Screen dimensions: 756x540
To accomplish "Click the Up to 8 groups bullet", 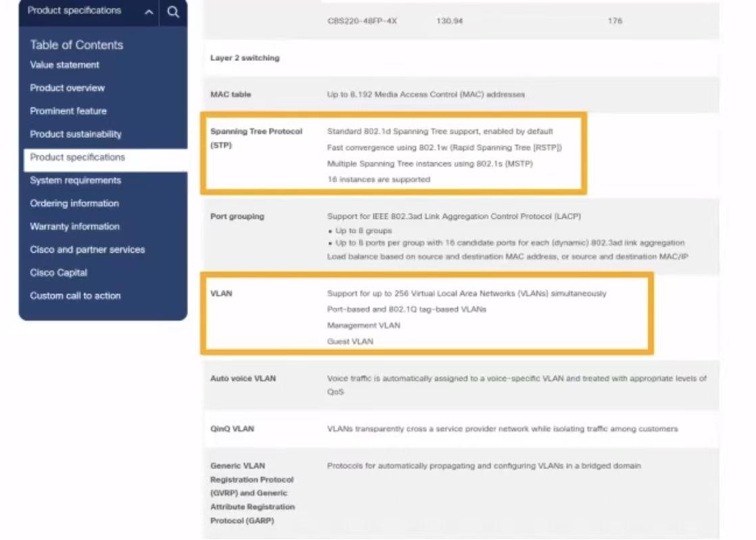I will [x=359, y=230].
